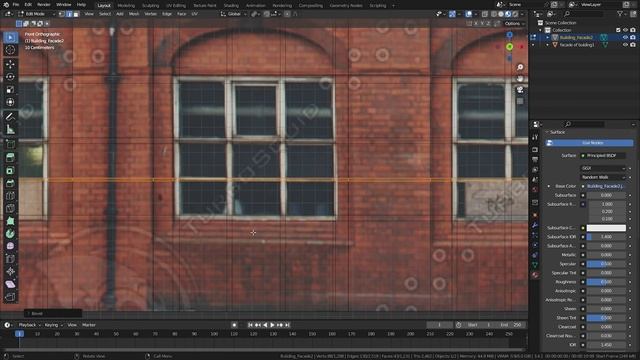Hide Facade of building1 in viewport

click(x=625, y=45)
